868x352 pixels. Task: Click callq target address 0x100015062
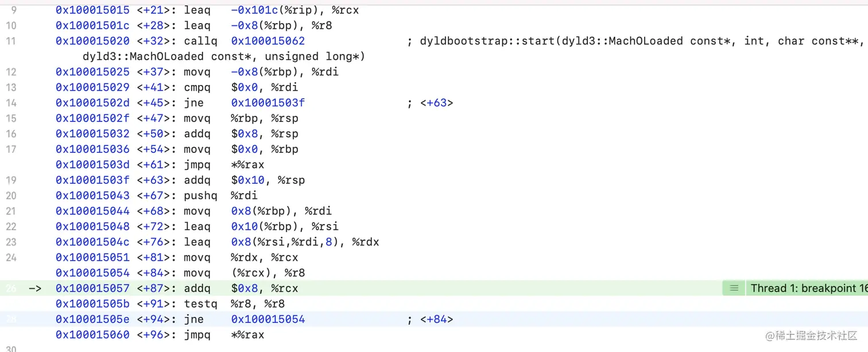tap(268, 41)
